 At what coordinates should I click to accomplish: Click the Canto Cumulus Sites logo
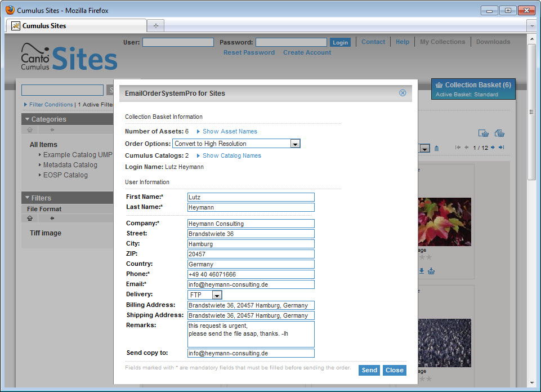click(69, 57)
